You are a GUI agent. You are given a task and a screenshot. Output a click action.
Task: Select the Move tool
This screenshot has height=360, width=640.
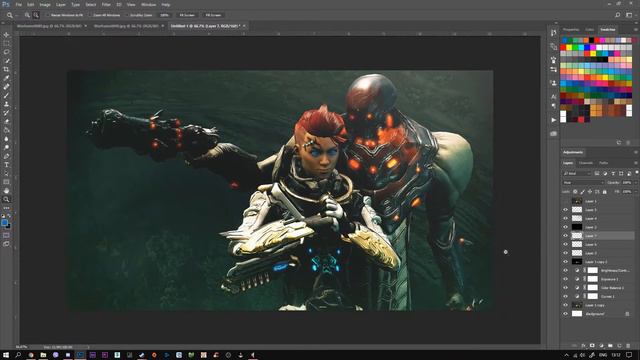6,35
